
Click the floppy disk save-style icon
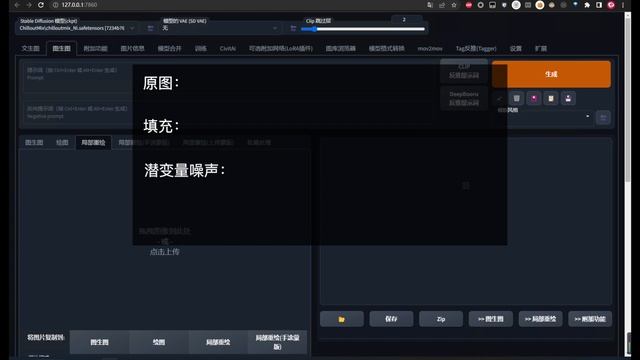(568, 98)
